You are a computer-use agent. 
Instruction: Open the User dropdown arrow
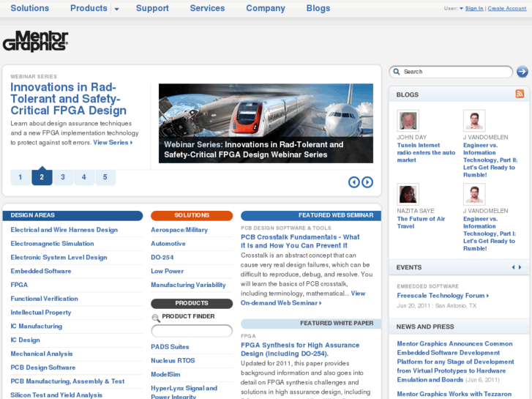(x=462, y=9)
